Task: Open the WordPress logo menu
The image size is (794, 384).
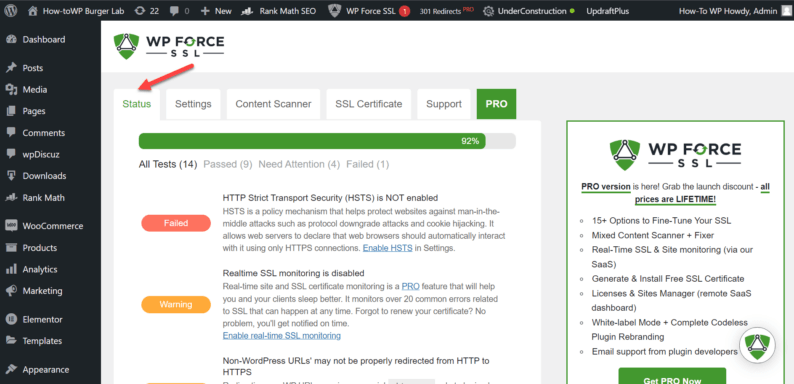Action: click(x=12, y=11)
